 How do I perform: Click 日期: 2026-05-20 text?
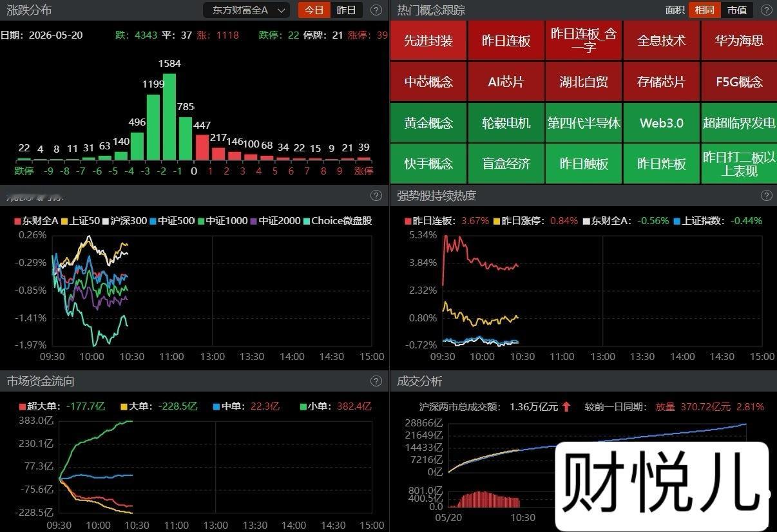click(41, 35)
